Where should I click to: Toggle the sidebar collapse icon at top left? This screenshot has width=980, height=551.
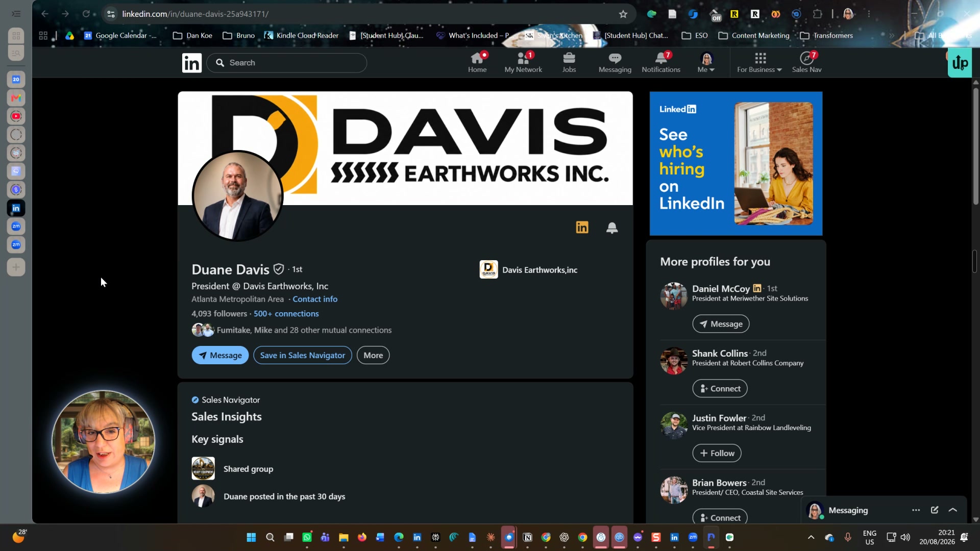16,14
